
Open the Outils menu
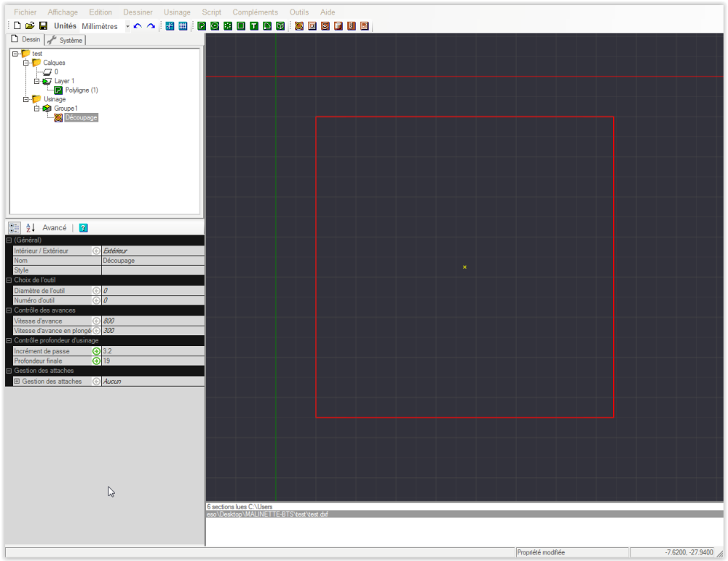tap(299, 12)
